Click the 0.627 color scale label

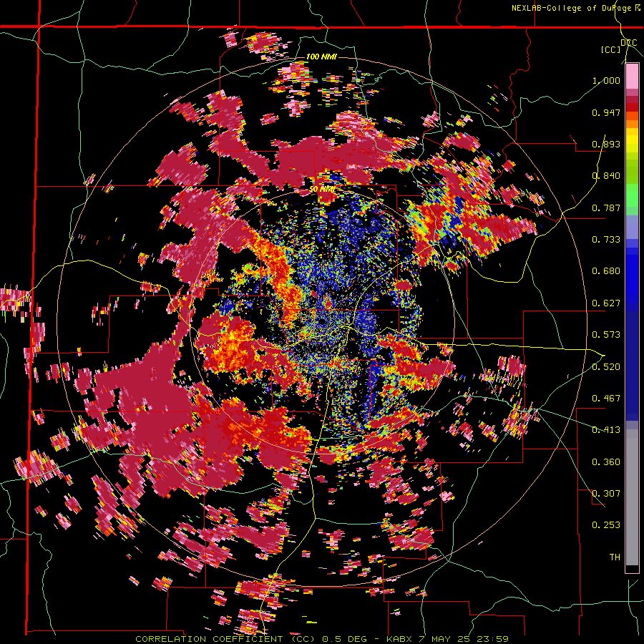(606, 303)
